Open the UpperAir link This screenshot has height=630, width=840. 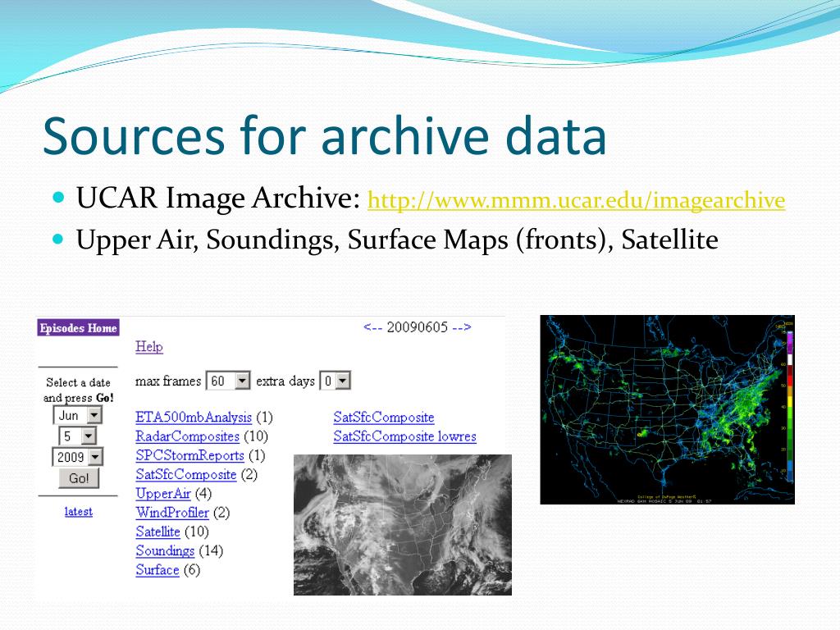click(x=163, y=494)
